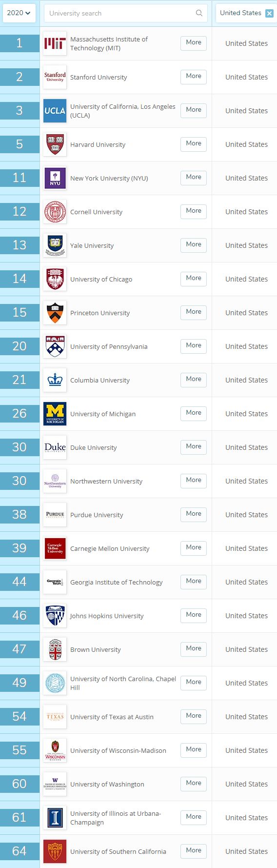This screenshot has height=868, width=277.
Task: Open the UCLA logo thumbnail
Action: pyautogui.click(x=55, y=111)
